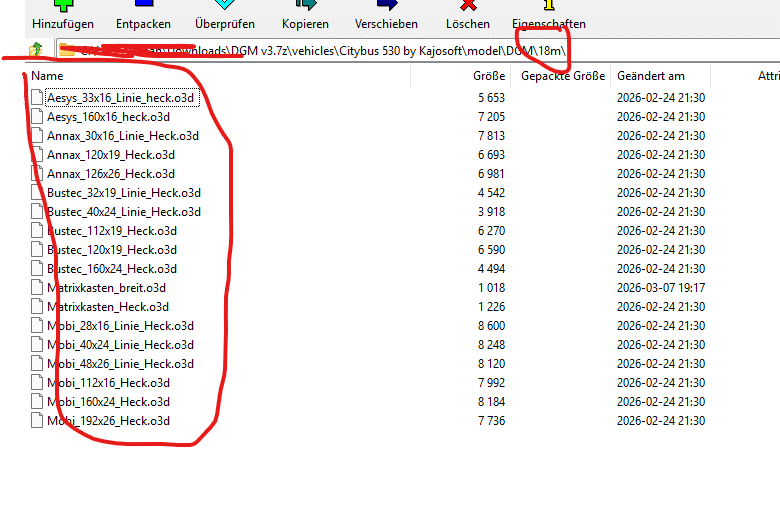780x511 pixels.
Task: Select file Annax_30x16_Linie_Heck.o3d
Action: 123,136
